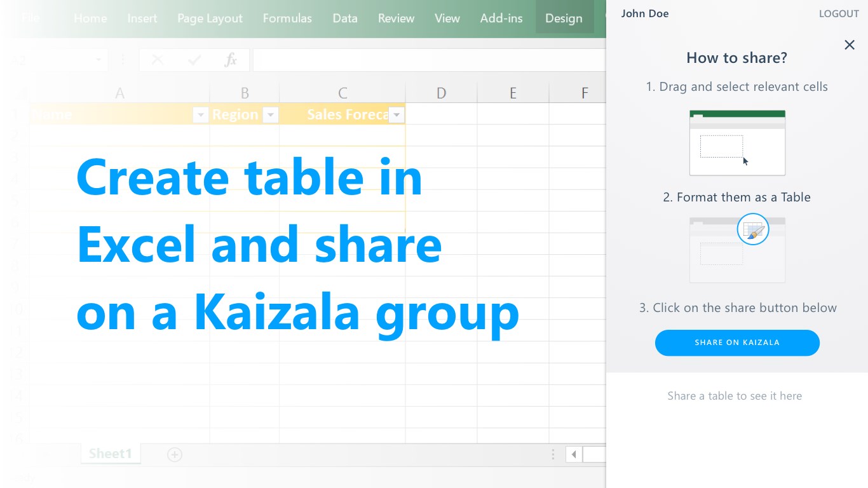Image resolution: width=868 pixels, height=488 pixels.
Task: Select the Sheet1 worksheet tab
Action: [x=111, y=454]
